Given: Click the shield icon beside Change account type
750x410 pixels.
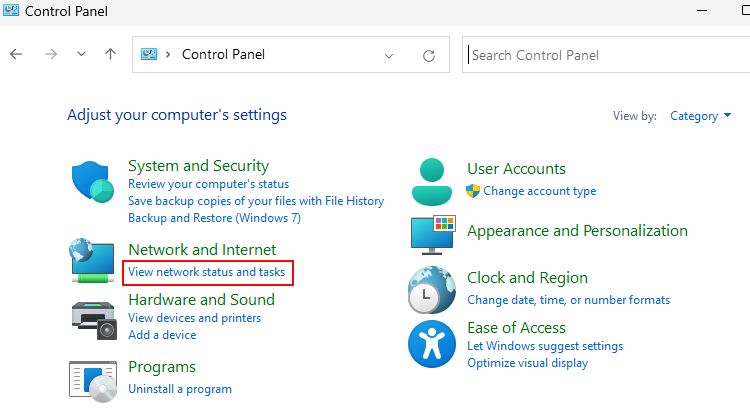Looking at the screenshot, I should click(473, 191).
